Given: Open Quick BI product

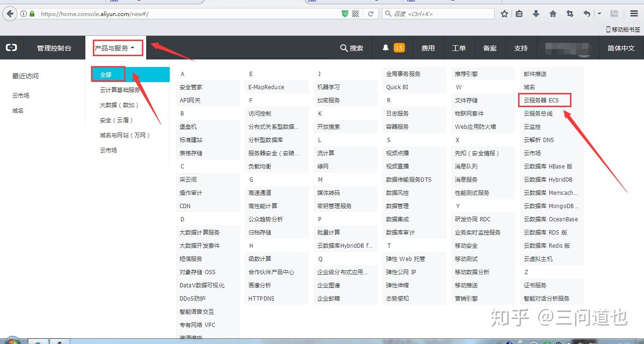Looking at the screenshot, I should 397,87.
